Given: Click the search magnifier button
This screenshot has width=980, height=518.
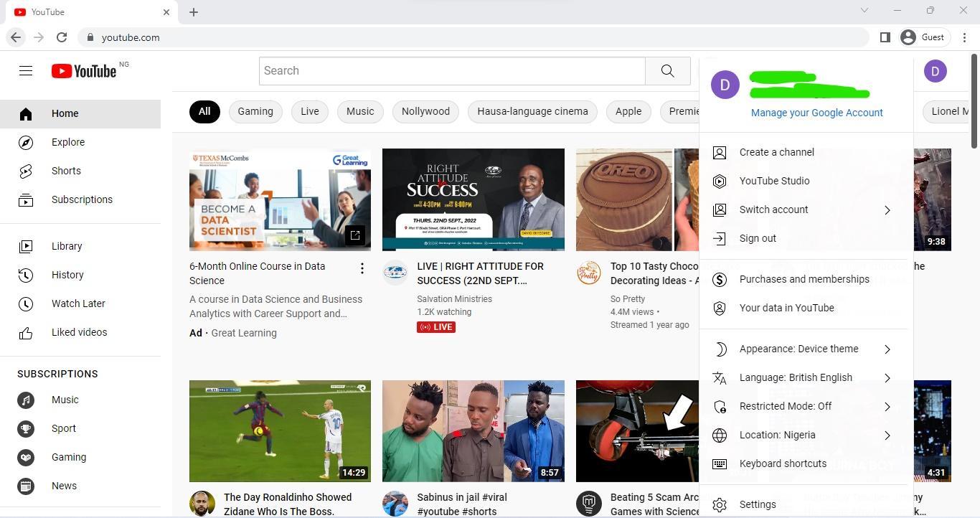Looking at the screenshot, I should (x=667, y=70).
